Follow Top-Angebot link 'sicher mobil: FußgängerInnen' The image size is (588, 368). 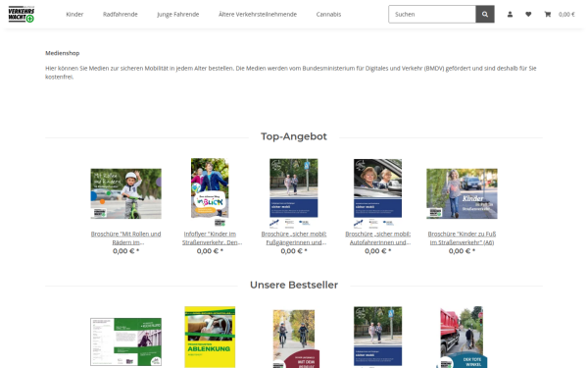tap(294, 238)
